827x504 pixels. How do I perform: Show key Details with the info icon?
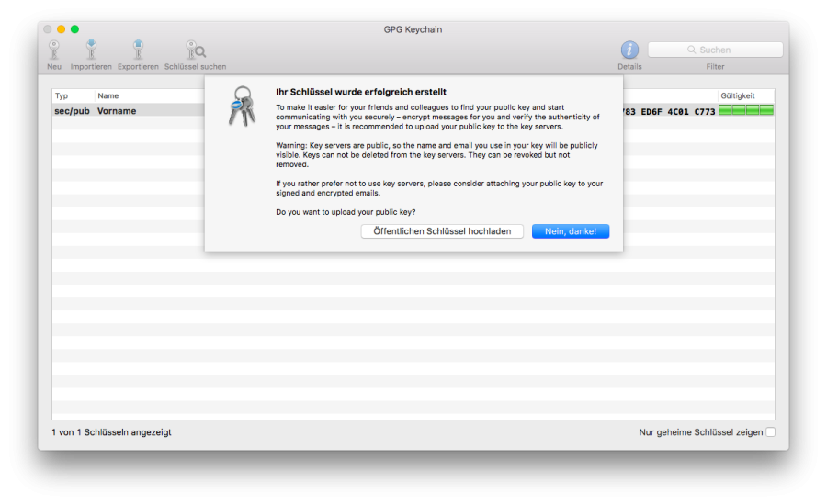pos(629,50)
